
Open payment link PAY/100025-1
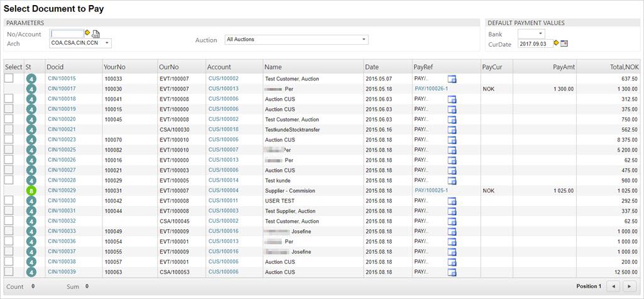click(x=431, y=190)
